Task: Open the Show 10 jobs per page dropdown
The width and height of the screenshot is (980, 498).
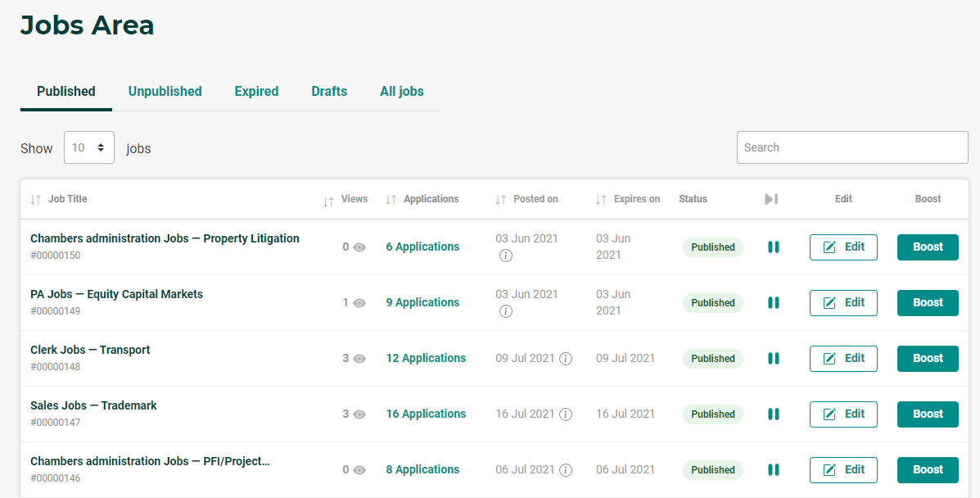Action: 88,147
